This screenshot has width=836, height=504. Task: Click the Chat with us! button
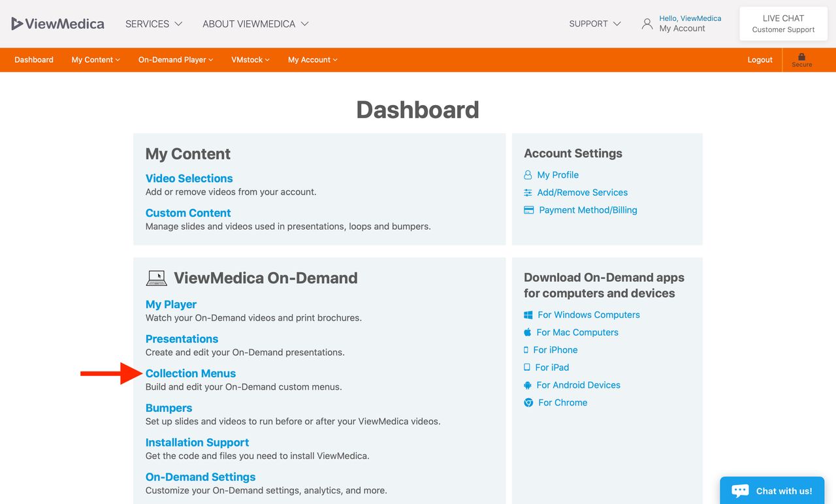773,491
